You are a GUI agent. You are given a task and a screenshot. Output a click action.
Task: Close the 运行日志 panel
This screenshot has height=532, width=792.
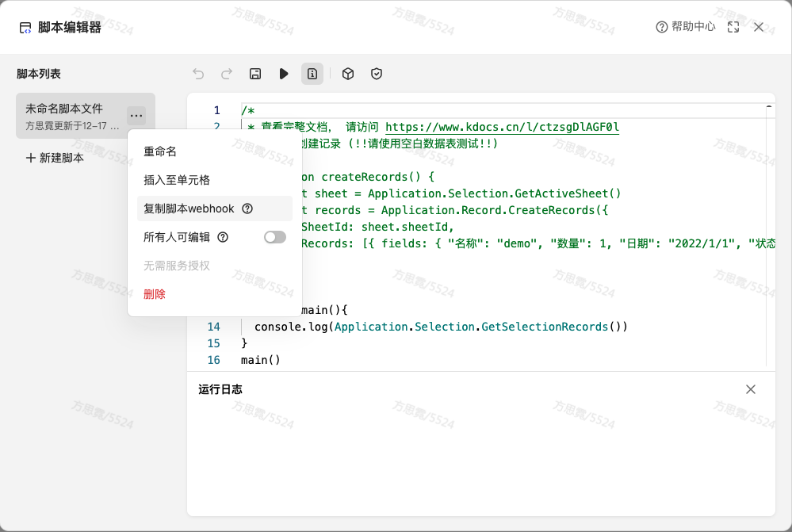click(x=751, y=389)
